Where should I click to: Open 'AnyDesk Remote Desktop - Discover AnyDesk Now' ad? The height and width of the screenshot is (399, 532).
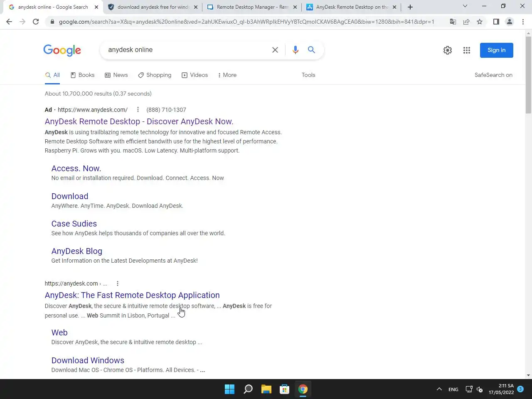[139, 121]
